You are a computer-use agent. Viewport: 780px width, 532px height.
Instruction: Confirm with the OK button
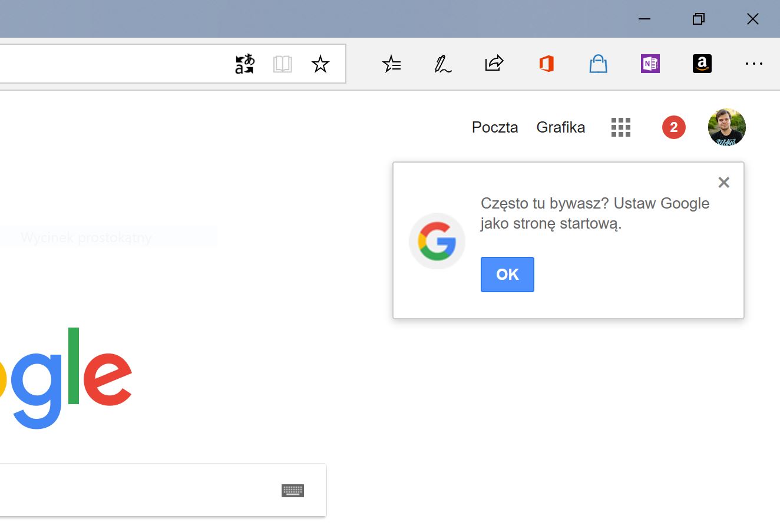tap(507, 275)
